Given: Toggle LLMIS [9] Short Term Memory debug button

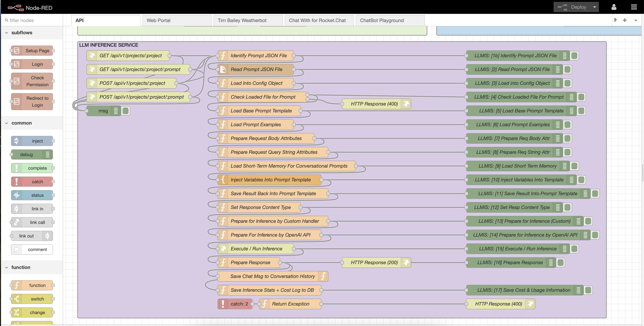Looking at the screenshot, I should tap(574, 166).
